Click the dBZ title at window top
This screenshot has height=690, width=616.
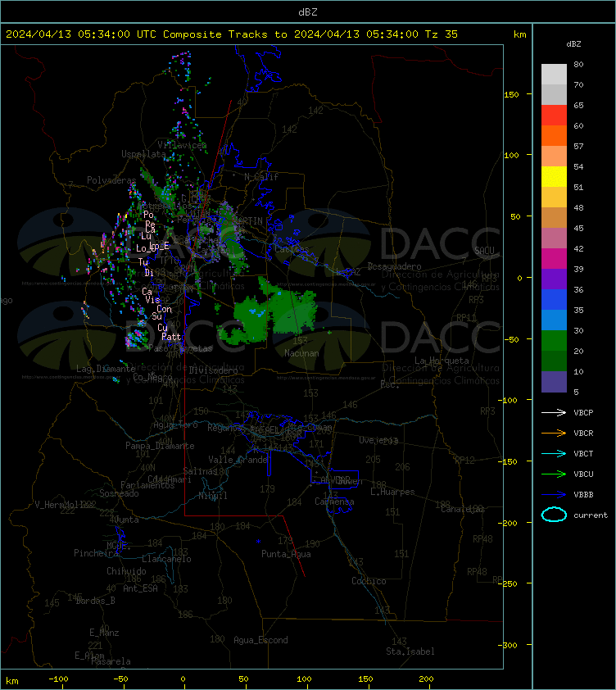coord(307,12)
